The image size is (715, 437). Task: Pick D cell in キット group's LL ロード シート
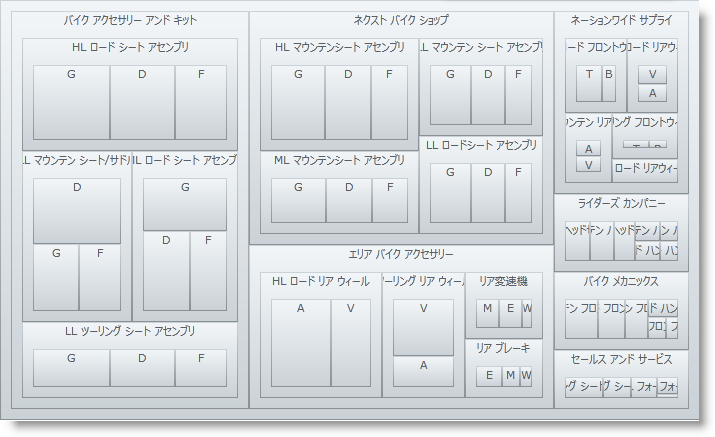point(166,271)
